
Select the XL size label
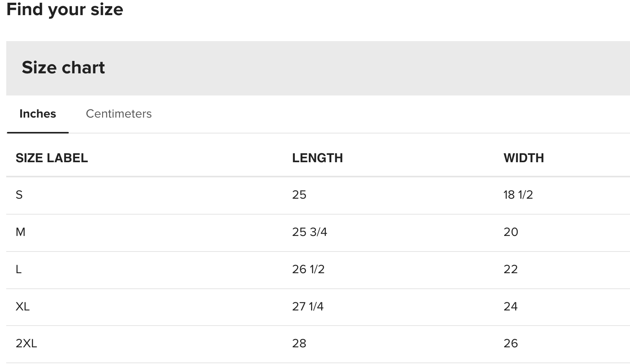click(x=23, y=307)
